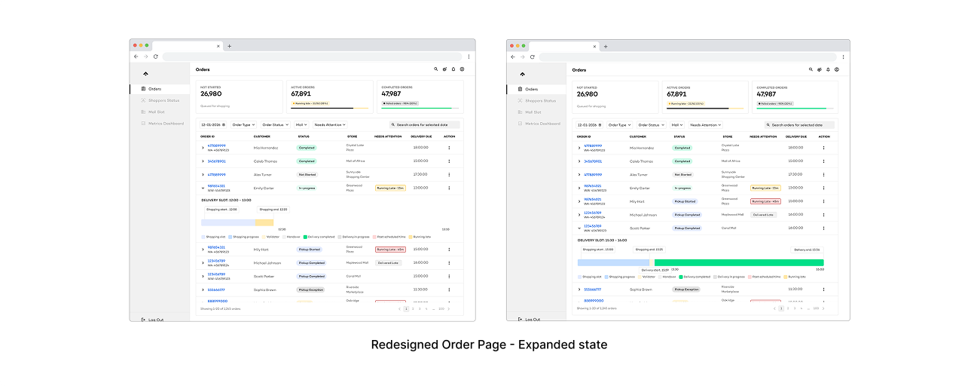This screenshot has height=386, width=980.
Task: Click the header search icon in left mockup
Action: (x=435, y=69)
